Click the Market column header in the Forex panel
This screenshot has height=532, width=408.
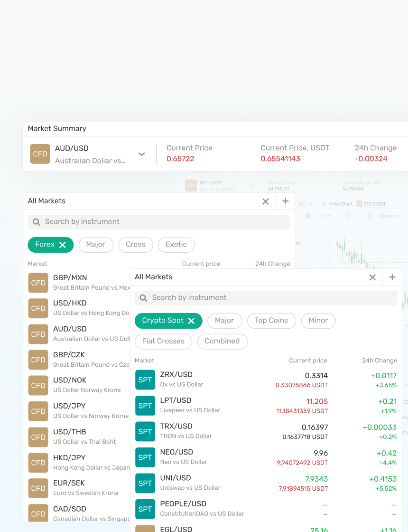point(37,264)
